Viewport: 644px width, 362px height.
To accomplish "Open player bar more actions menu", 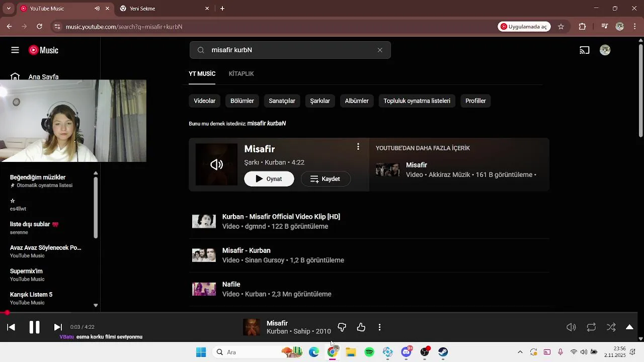I will [x=379, y=328].
